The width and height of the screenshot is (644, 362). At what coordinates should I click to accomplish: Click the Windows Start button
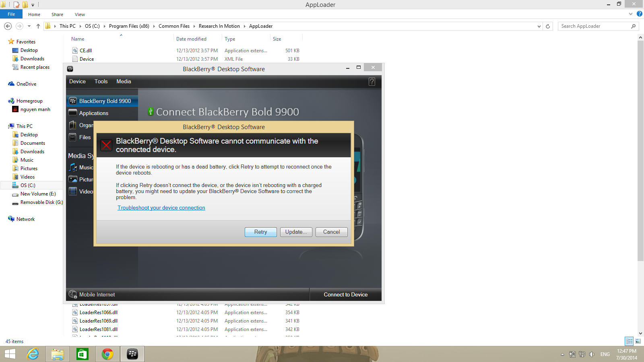[x=10, y=354]
